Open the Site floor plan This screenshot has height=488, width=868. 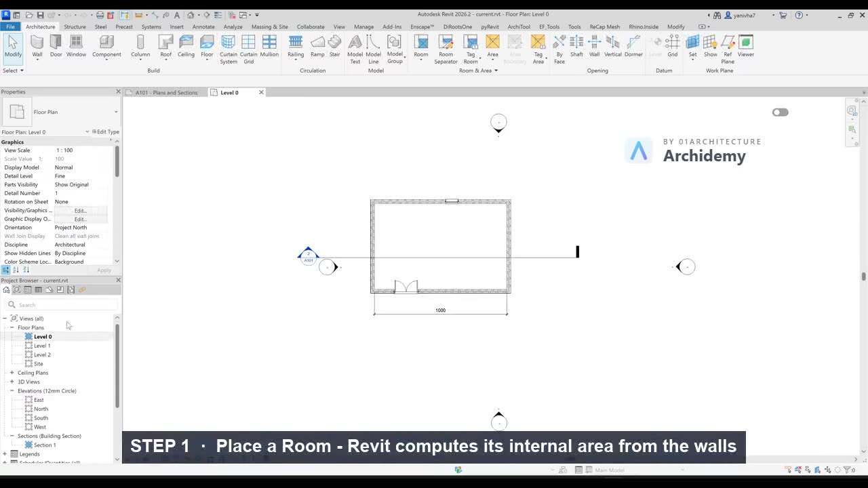click(x=38, y=364)
